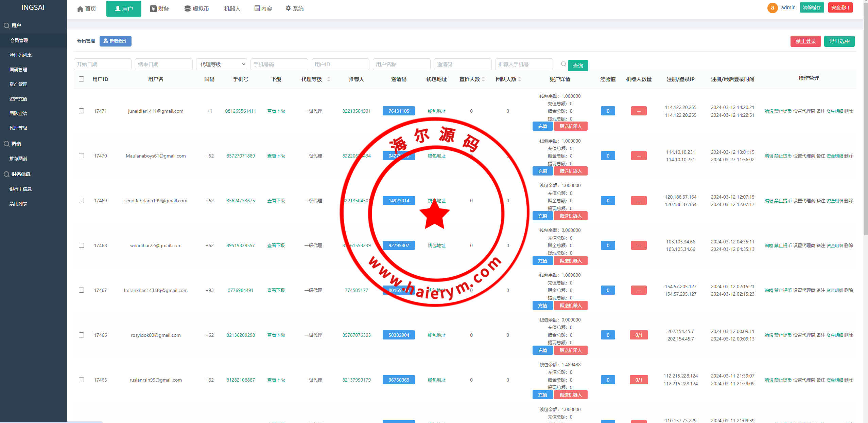868x423 pixels.
Task: Click the red 禁止登录 button
Action: pyautogui.click(x=805, y=41)
